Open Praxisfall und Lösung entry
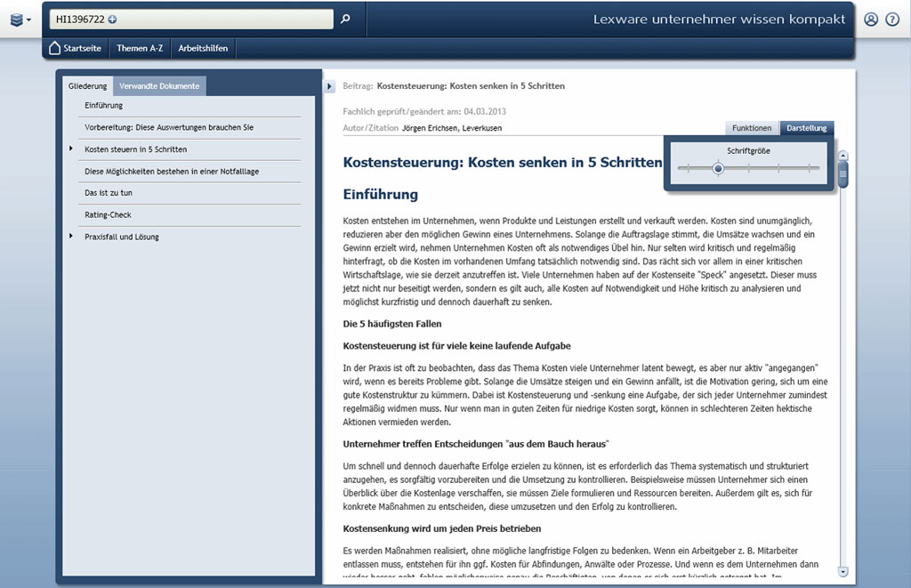The height and width of the screenshot is (588, 911). coord(122,237)
